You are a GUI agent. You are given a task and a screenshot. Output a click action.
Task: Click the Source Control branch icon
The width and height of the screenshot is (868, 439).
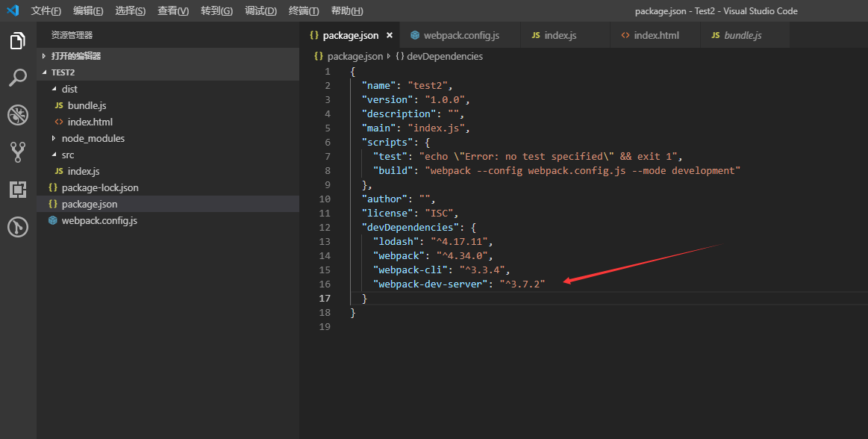[x=17, y=152]
